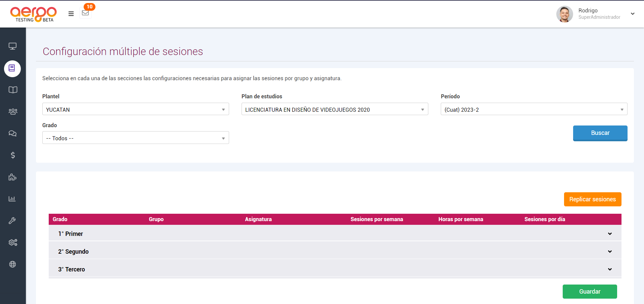Open the bar chart reports icon
This screenshot has height=304, width=644.
pos(12,199)
